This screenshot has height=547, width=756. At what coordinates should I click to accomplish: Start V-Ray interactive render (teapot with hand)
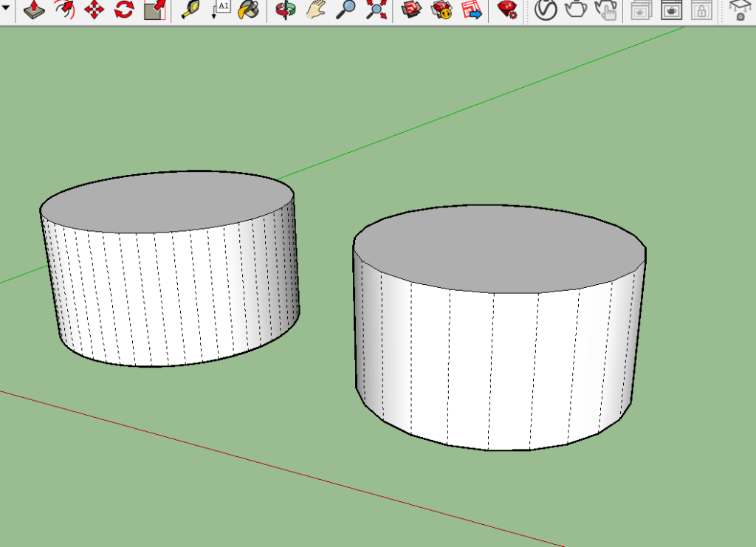pyautogui.click(x=605, y=10)
